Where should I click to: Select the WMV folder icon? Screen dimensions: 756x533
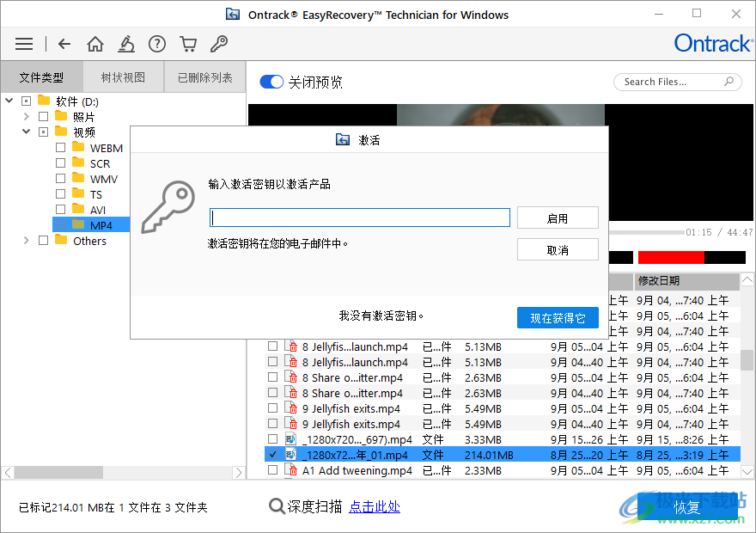click(78, 177)
